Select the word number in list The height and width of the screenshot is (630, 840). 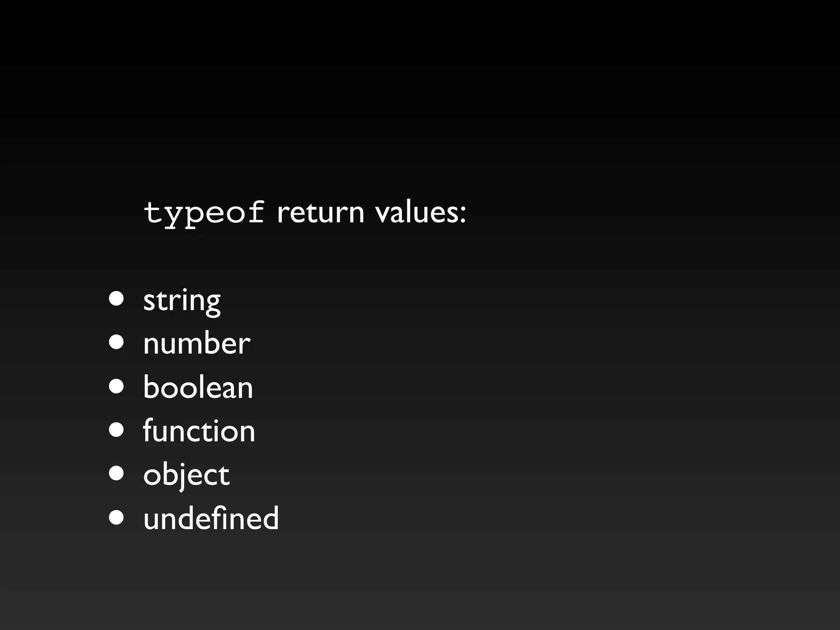pos(196,343)
